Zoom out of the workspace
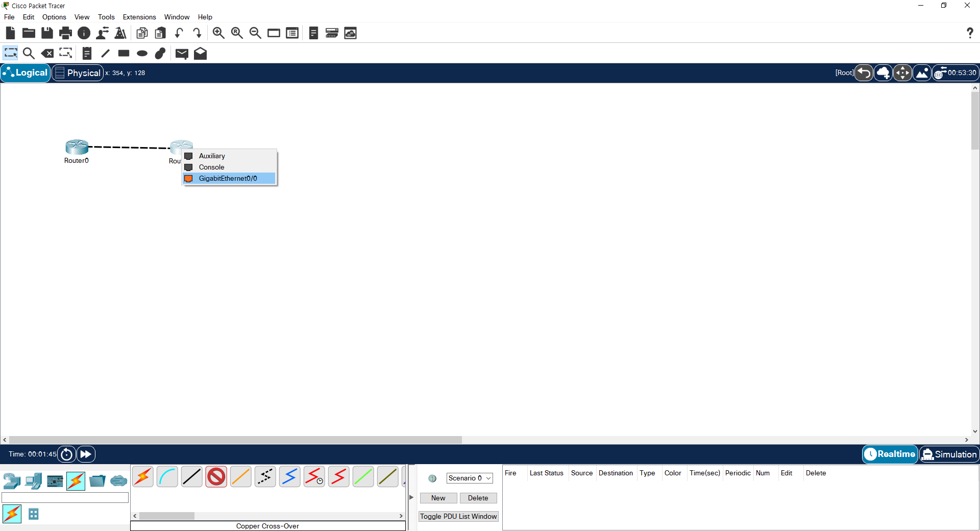 click(x=255, y=33)
